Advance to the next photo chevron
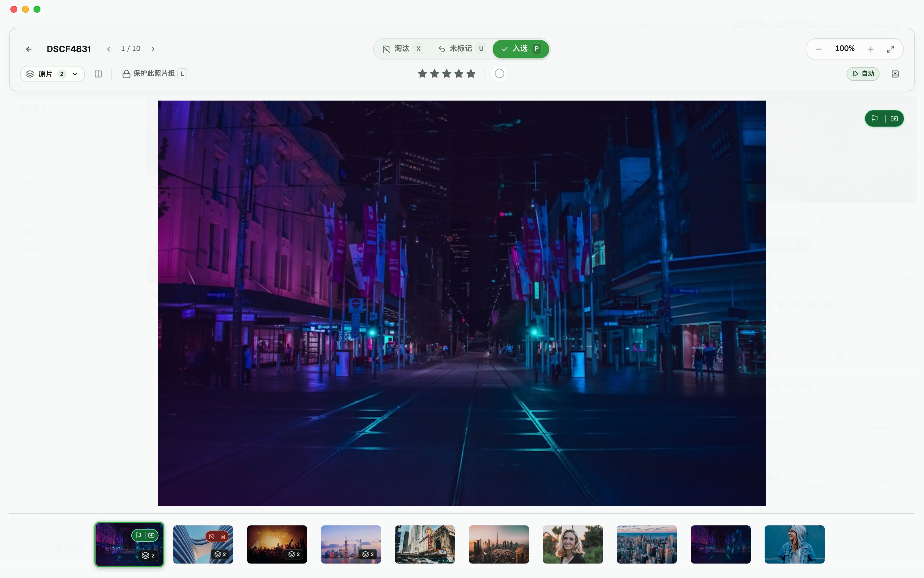The height and width of the screenshot is (578, 924). tap(153, 49)
